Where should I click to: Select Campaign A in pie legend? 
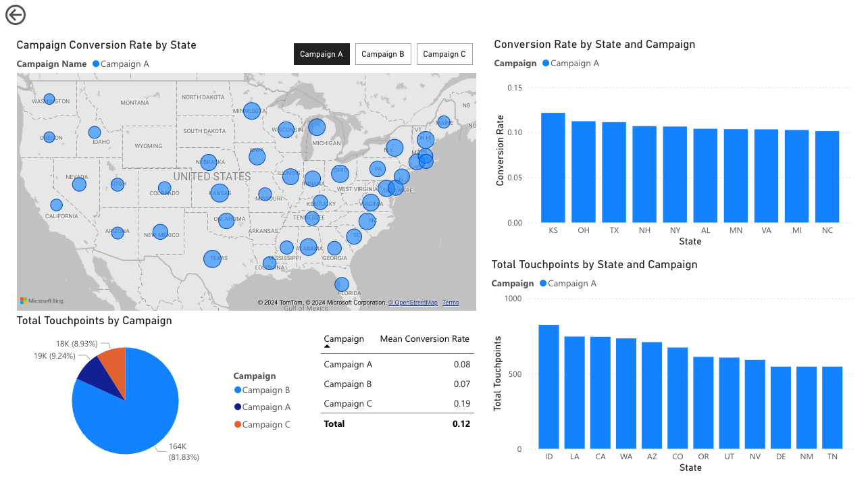(x=262, y=407)
